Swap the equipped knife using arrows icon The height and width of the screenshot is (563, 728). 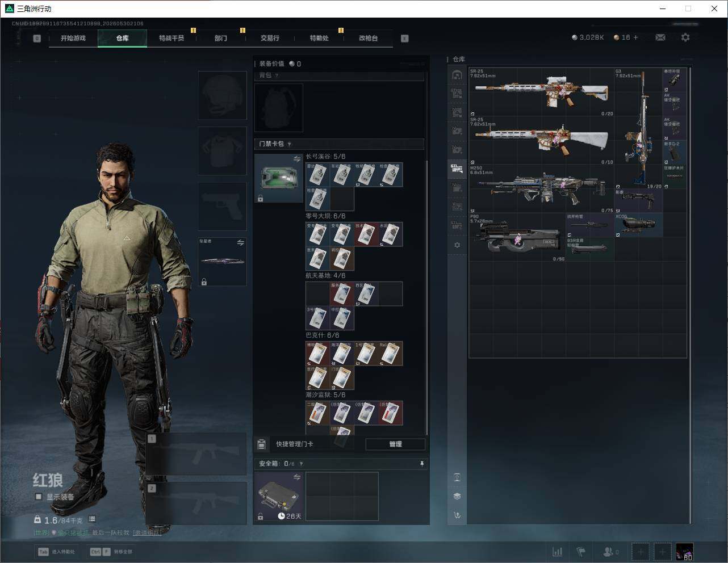[241, 243]
